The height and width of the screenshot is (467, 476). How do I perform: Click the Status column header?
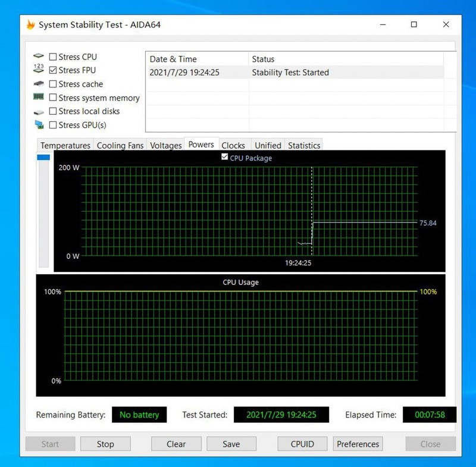click(x=346, y=59)
